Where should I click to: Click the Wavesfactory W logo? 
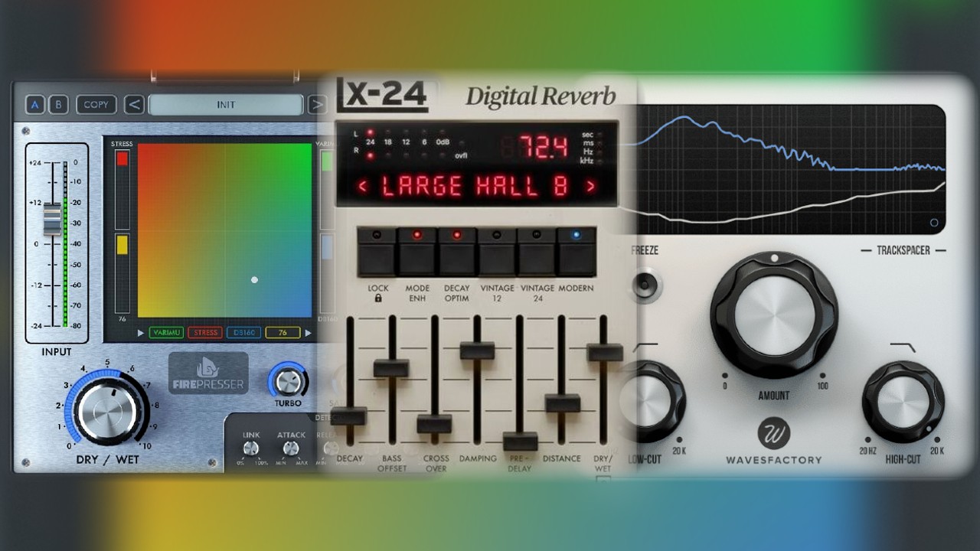click(773, 433)
